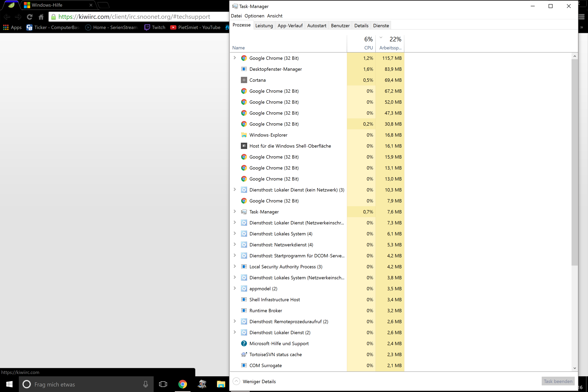
Task: Expand the first Google Chrome process group
Action: (234, 58)
